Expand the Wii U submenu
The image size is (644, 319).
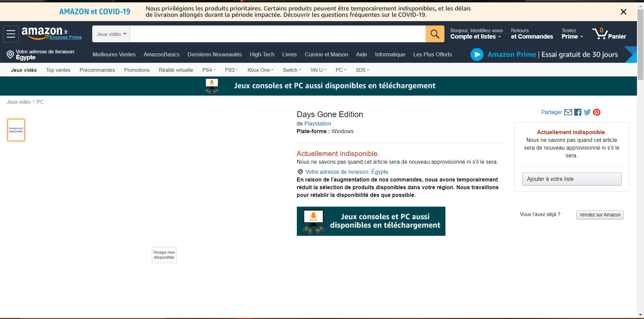pos(318,70)
